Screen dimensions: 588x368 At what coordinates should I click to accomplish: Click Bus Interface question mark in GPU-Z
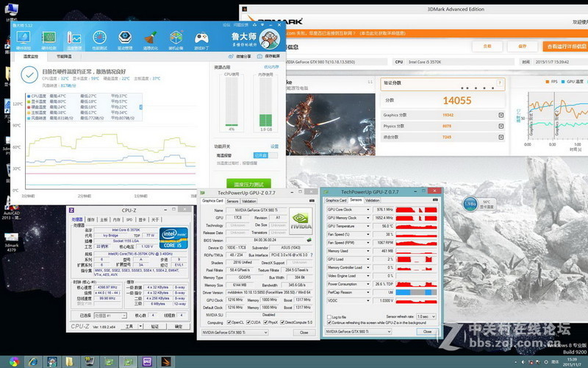click(x=312, y=255)
